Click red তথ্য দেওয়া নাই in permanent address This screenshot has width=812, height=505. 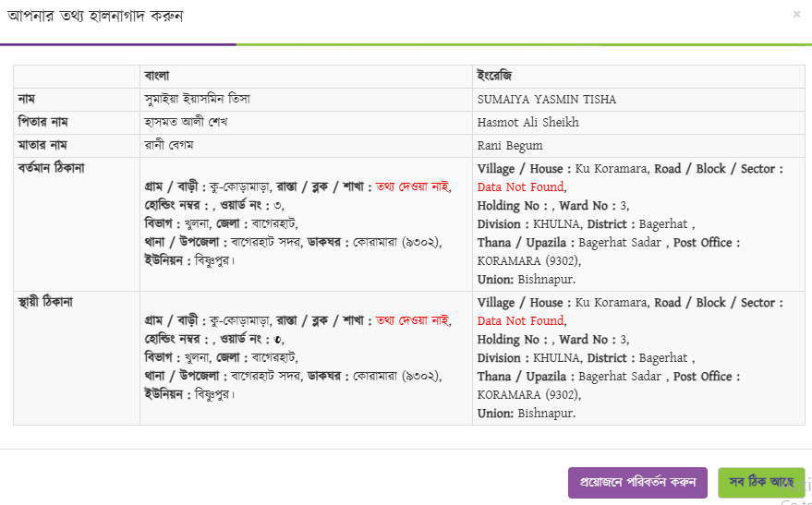(x=413, y=320)
